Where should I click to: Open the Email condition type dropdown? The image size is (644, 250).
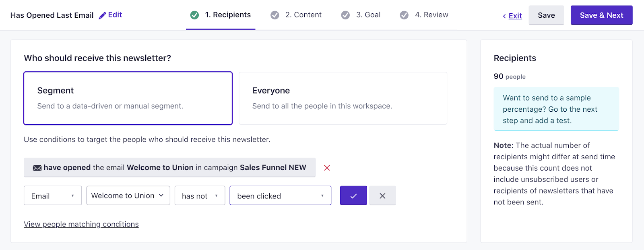(53, 196)
